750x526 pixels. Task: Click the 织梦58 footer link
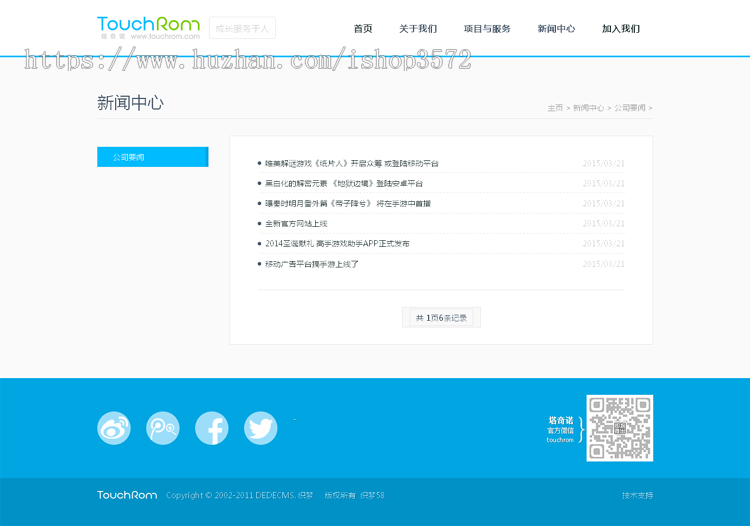point(372,495)
